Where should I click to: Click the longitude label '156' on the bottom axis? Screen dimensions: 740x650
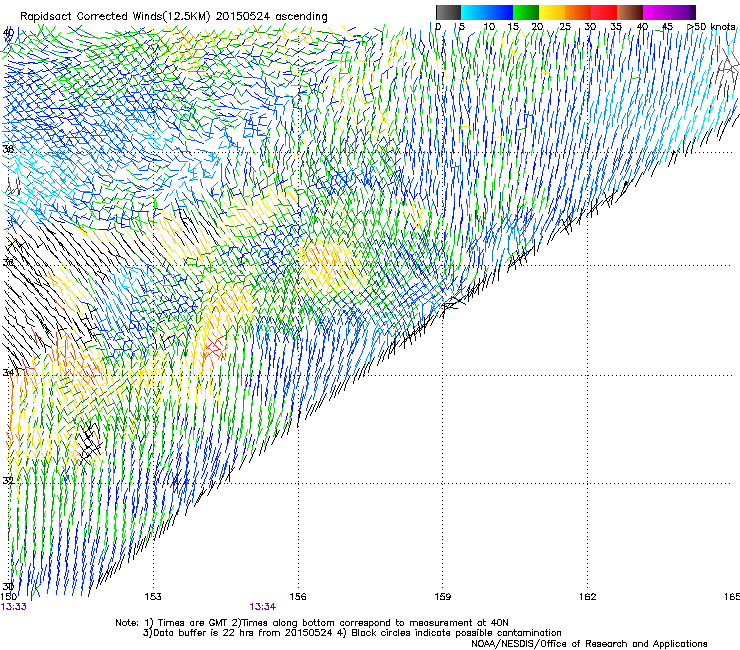[298, 597]
